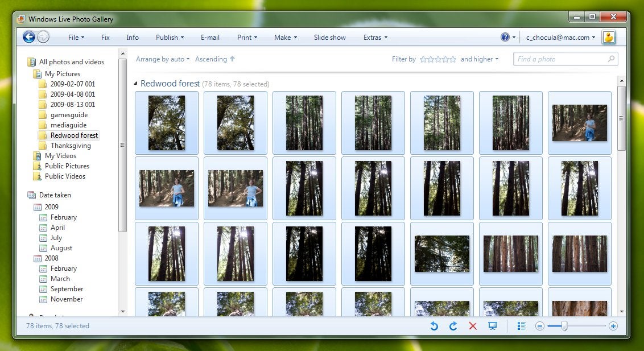Click the Date taken calendar icon
This screenshot has width=644, height=351.
pos(32,195)
